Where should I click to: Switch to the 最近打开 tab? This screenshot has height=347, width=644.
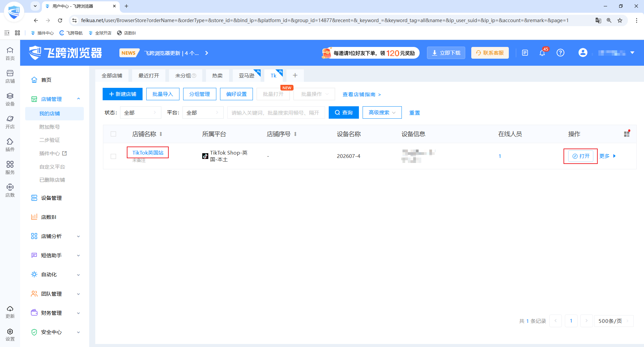[x=149, y=76]
